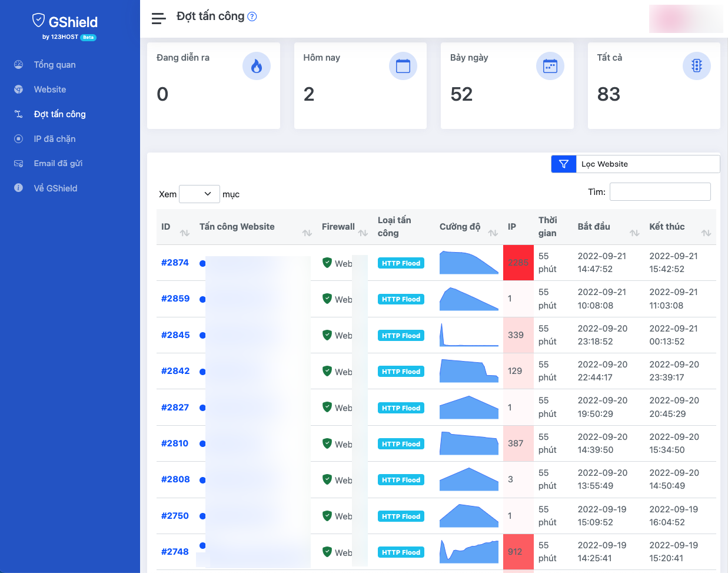The width and height of the screenshot is (728, 573).
Task: Select the week calendar icon on Bảy ngày card
Action: point(550,66)
